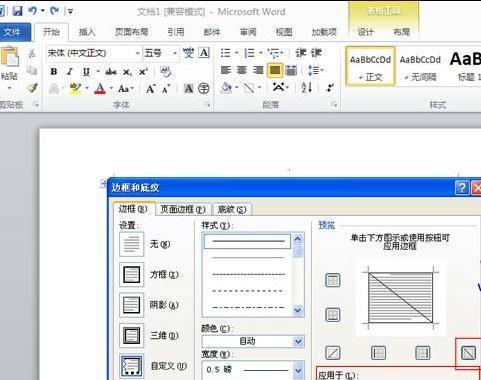Click the Character Border A icon
481x380 pixels.
(x=204, y=53)
